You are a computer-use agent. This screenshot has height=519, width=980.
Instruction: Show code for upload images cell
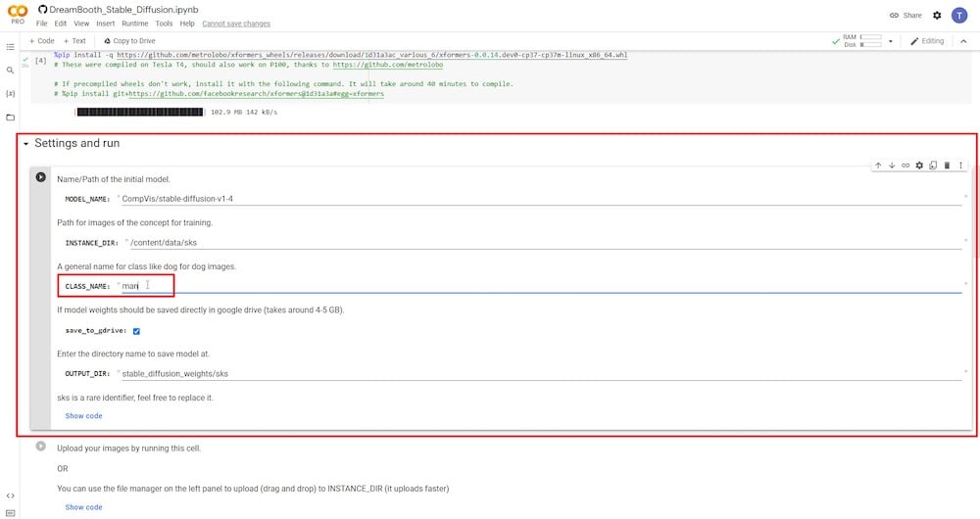(x=83, y=507)
